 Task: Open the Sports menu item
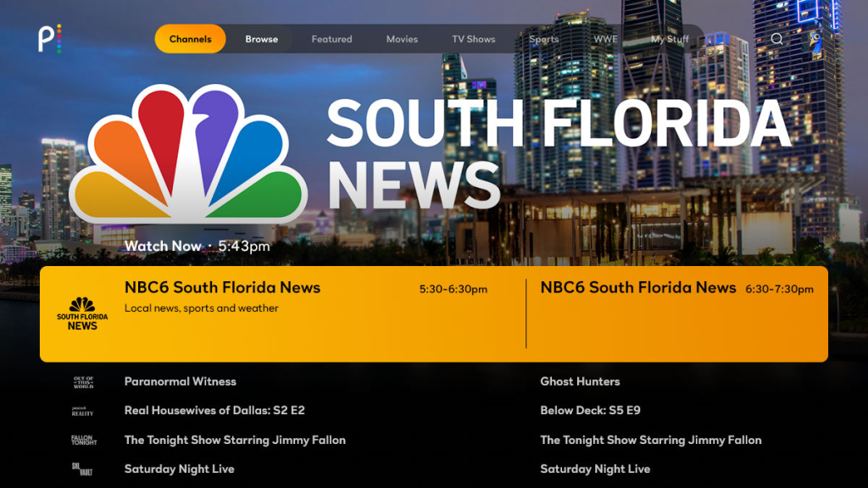pyautogui.click(x=543, y=39)
